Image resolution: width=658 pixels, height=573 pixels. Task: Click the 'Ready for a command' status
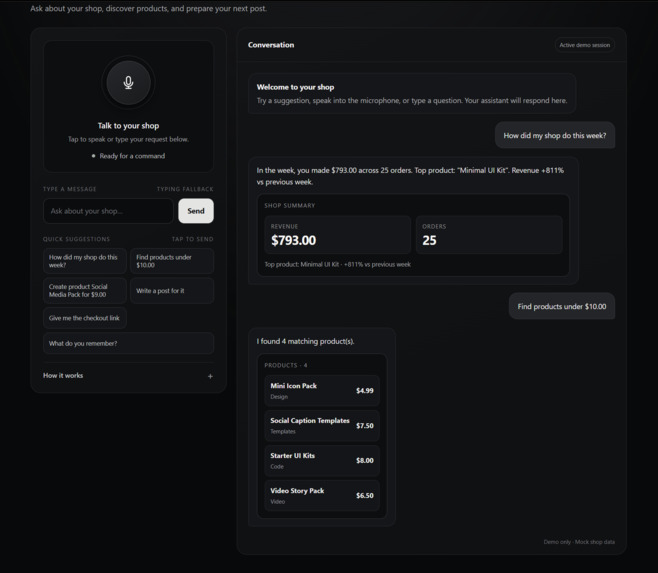tap(128, 156)
